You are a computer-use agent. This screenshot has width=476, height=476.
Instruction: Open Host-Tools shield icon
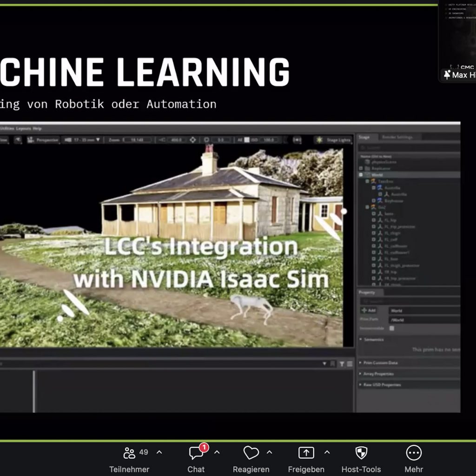pos(361,453)
